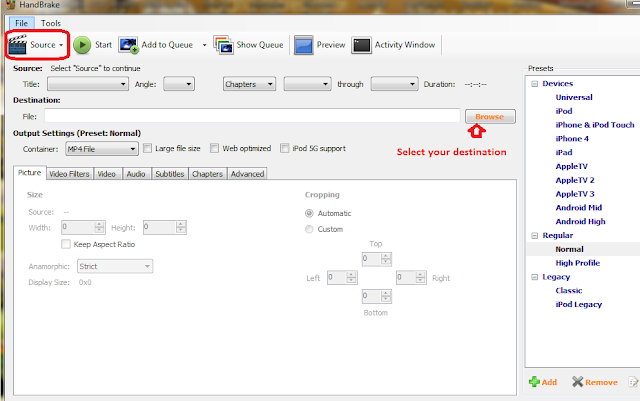Click the Remove preset X icon
640x401 pixels.
[x=577, y=382]
